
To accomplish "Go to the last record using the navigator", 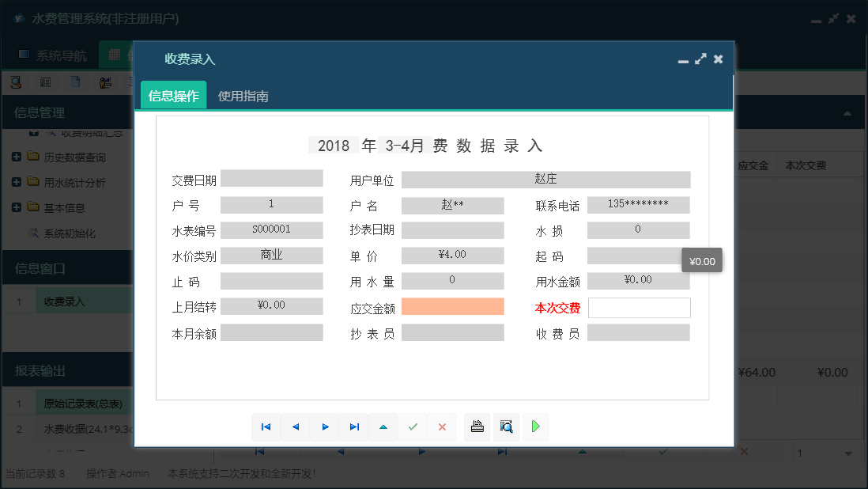I will coord(354,426).
